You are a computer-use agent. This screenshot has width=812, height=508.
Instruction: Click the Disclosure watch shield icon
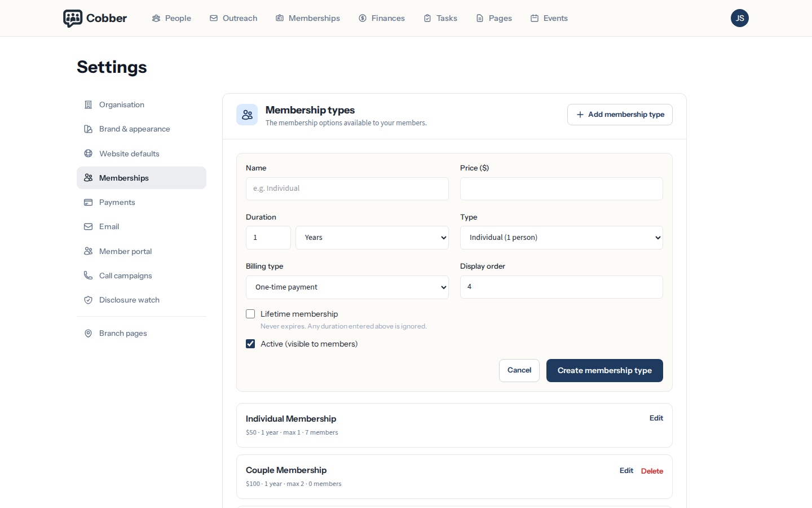point(88,300)
